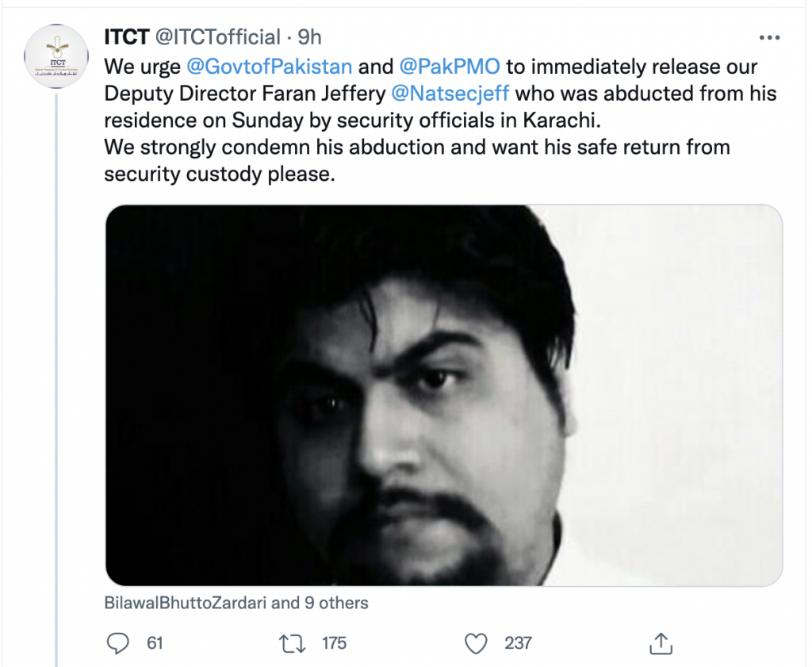
Task: Open the ITCT profile avatar
Action: 56,56
